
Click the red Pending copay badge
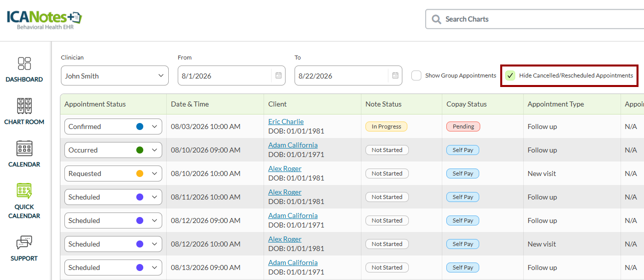(463, 126)
